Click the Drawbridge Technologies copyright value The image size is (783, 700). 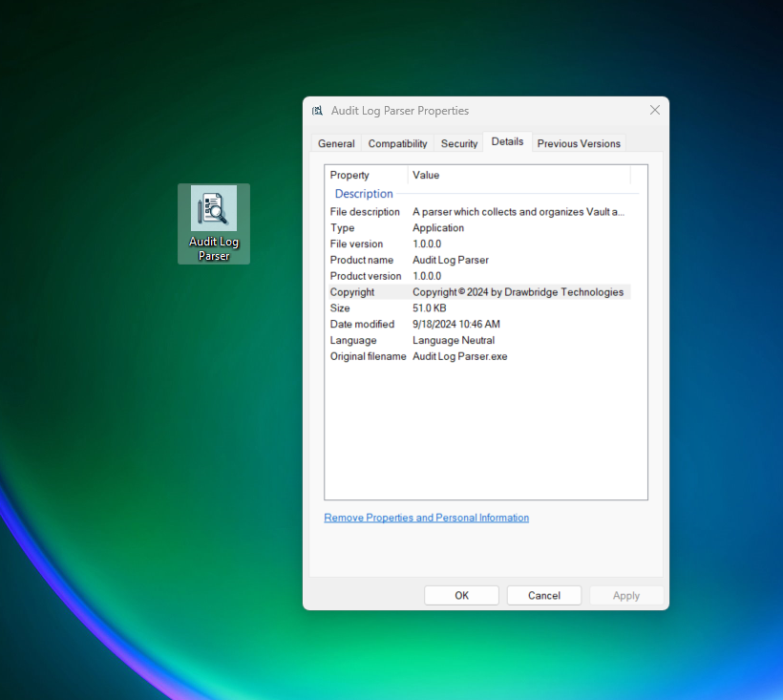click(x=518, y=292)
